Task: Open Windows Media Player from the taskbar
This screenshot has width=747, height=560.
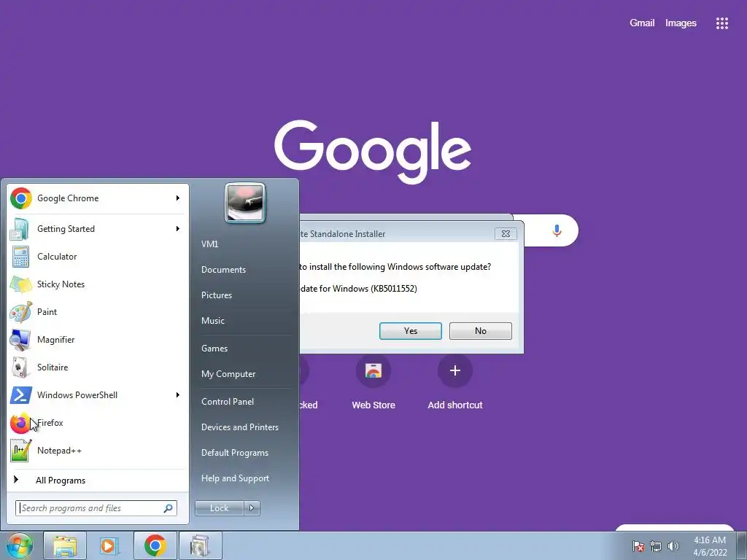Action: pos(109,545)
